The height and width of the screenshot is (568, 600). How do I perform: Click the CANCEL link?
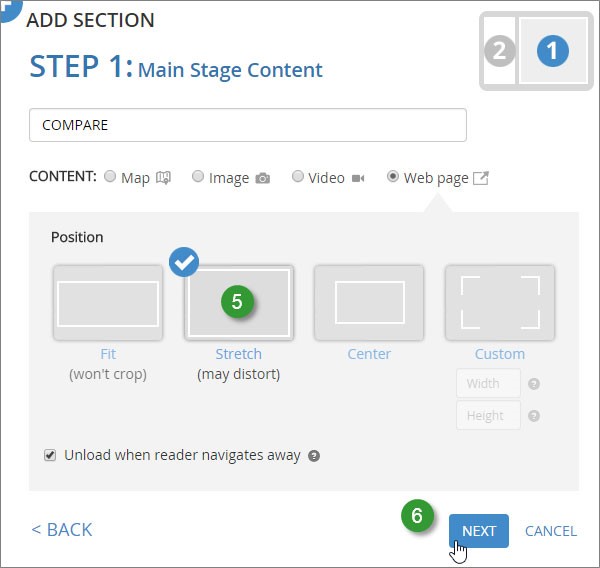point(550,531)
